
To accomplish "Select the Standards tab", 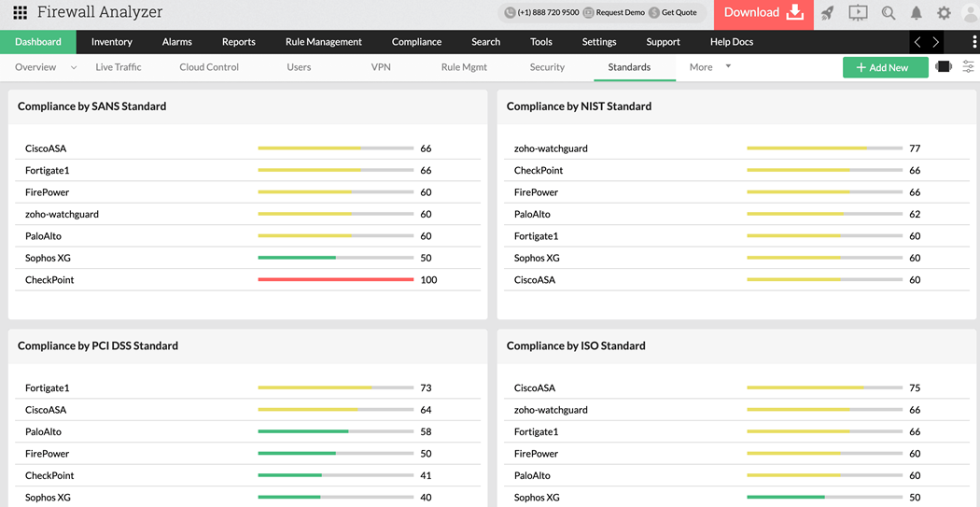I will click(x=629, y=67).
